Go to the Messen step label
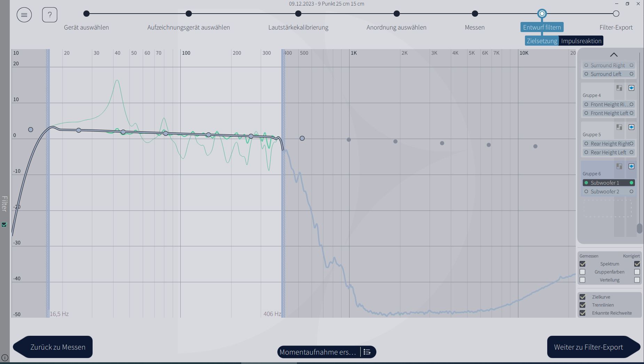The image size is (644, 364). click(x=475, y=27)
